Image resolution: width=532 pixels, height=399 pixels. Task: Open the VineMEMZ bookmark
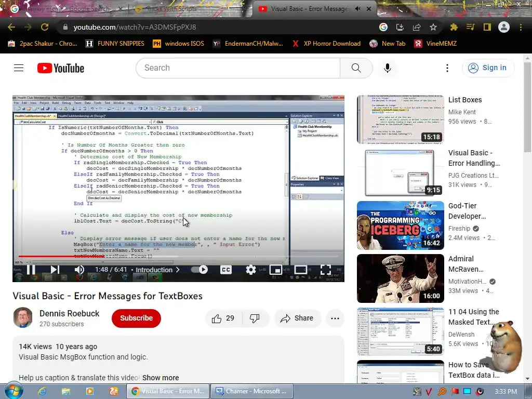(x=435, y=44)
